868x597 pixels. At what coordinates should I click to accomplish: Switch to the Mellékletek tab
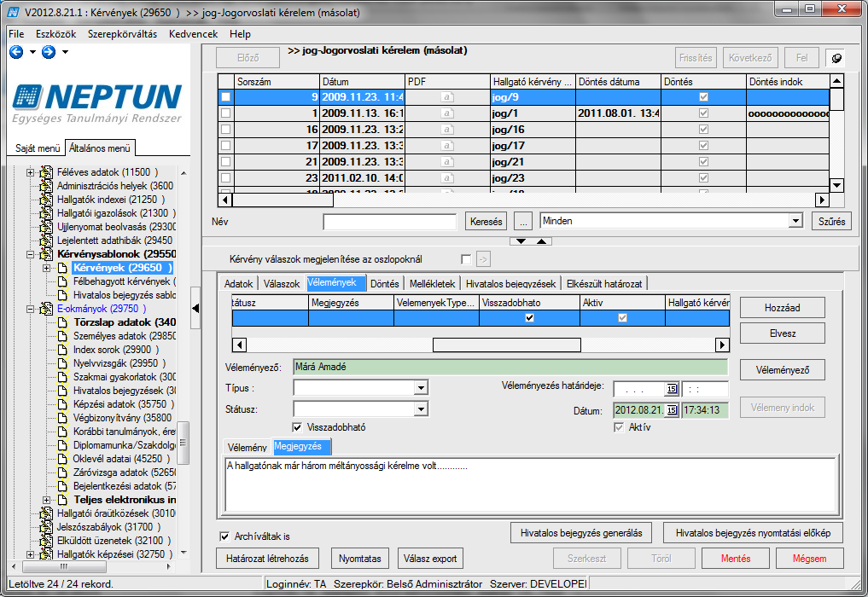[x=433, y=283]
